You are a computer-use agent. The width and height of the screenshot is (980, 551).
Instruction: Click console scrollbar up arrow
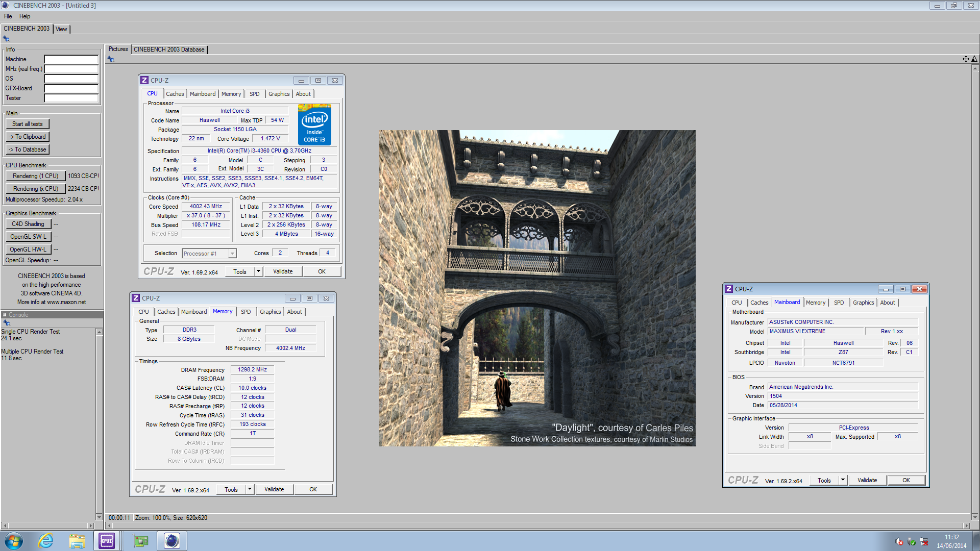[99, 332]
